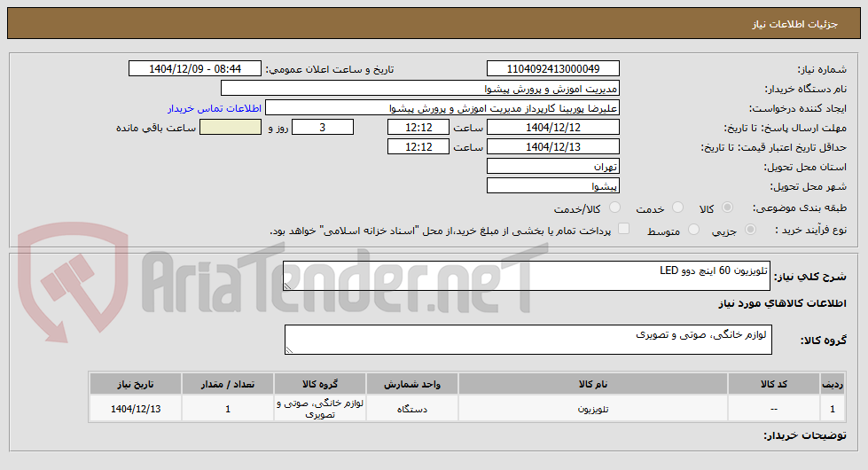Click the price validity time 12:12 field
The height and width of the screenshot is (470, 868).
point(418,146)
